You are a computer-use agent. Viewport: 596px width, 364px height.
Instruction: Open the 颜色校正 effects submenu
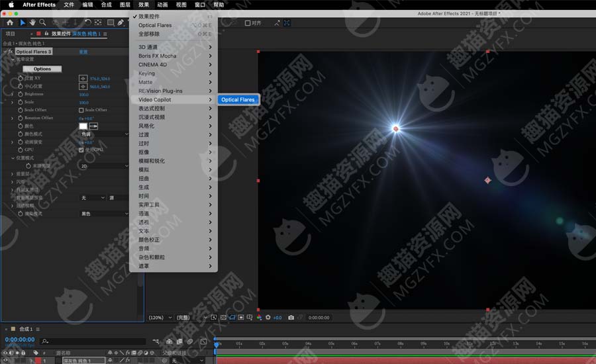174,240
